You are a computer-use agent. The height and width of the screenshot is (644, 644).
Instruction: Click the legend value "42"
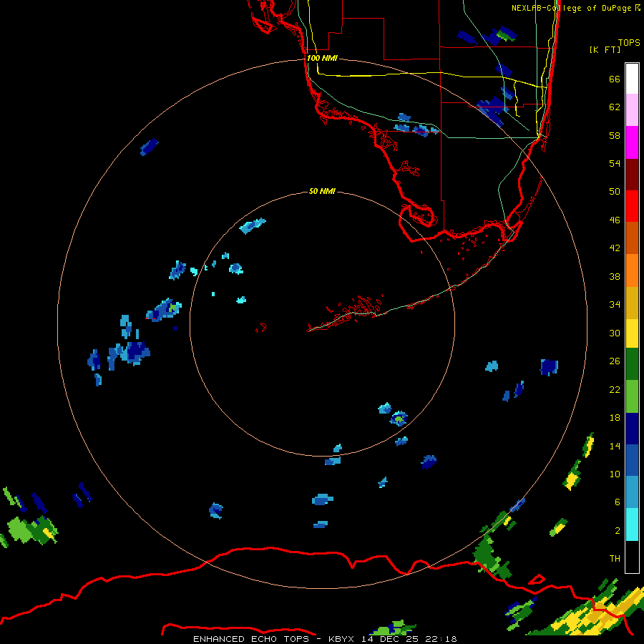[615, 248]
